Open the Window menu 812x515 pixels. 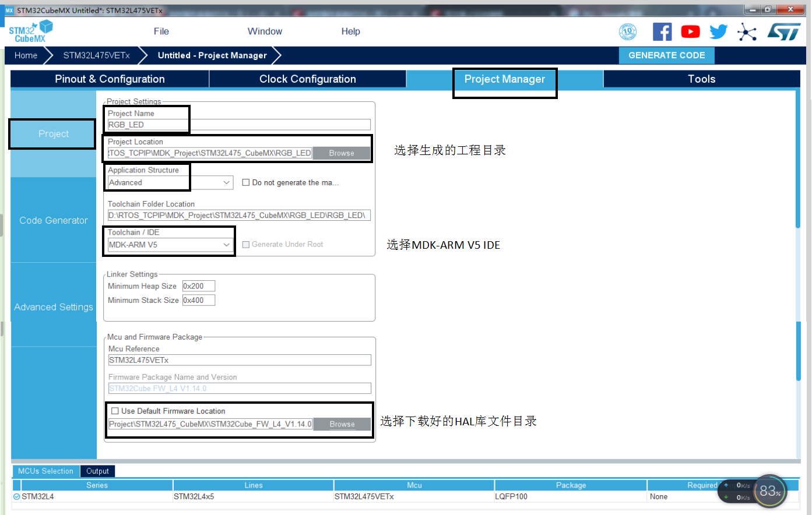[265, 31]
